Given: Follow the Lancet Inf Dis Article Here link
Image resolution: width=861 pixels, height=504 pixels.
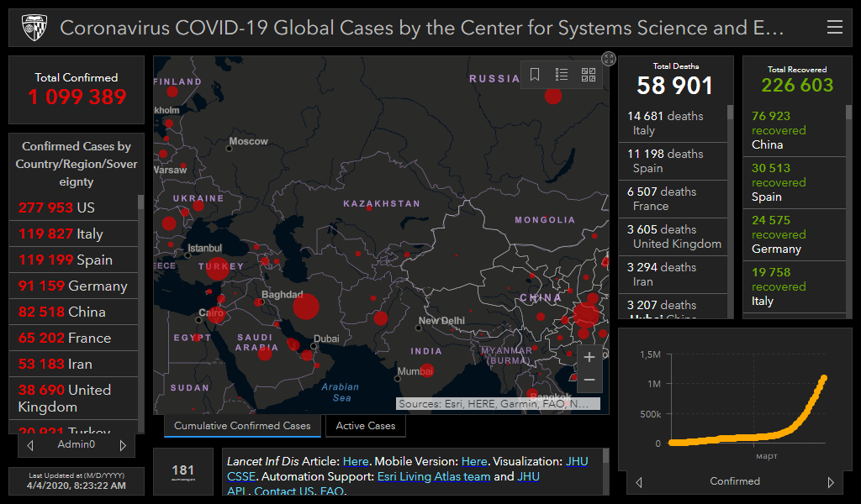Looking at the screenshot, I should click(355, 461).
